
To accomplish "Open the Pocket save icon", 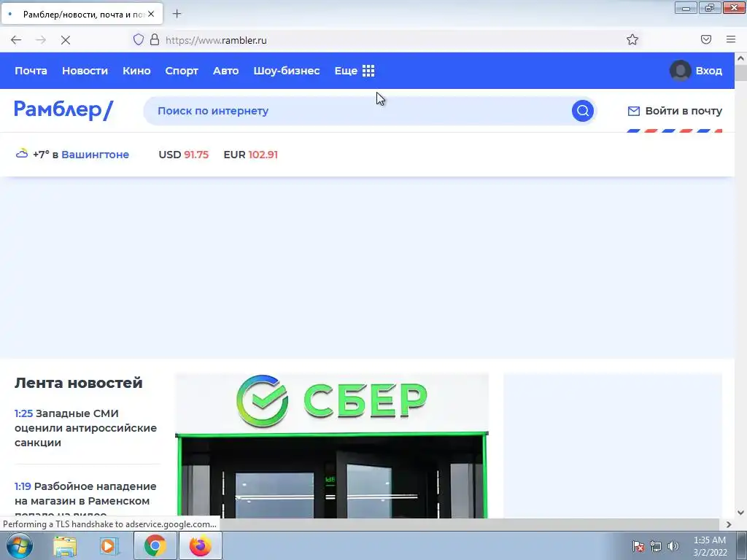I will click(x=706, y=39).
